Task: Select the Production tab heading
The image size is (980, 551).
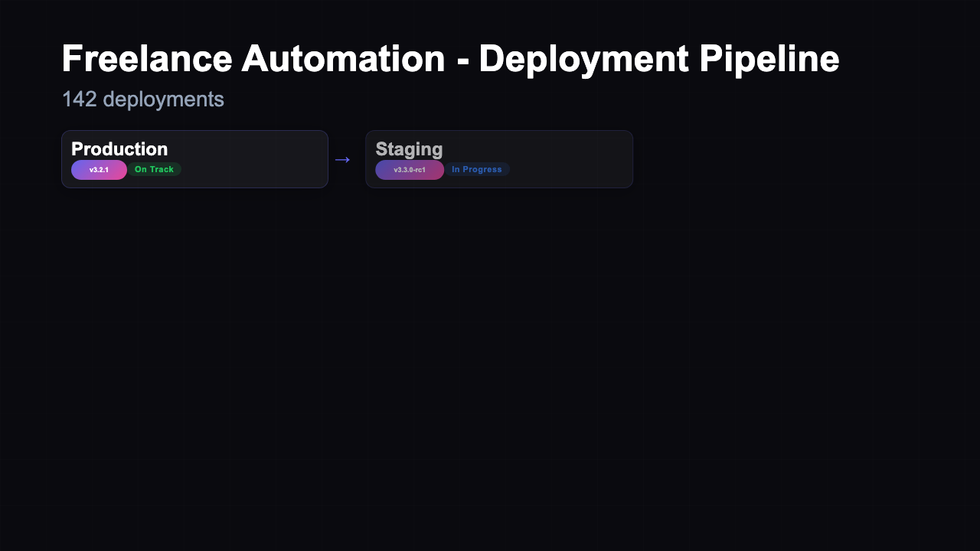Action: tap(119, 149)
